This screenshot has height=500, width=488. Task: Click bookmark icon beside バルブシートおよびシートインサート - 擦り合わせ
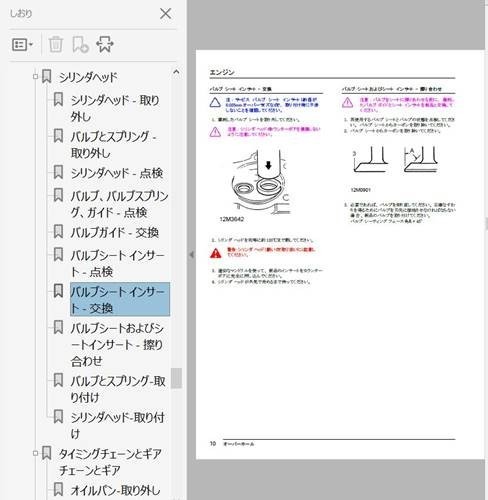click(58, 328)
